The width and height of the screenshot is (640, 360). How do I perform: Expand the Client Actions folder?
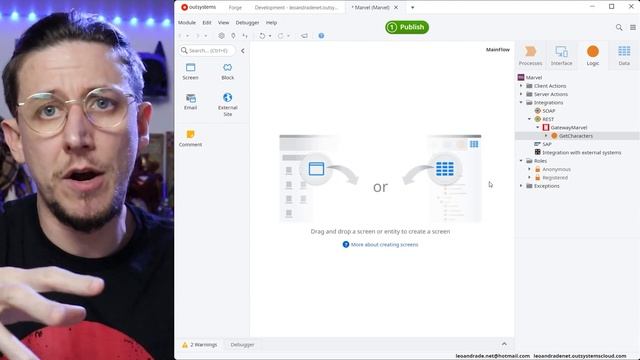coord(521,86)
